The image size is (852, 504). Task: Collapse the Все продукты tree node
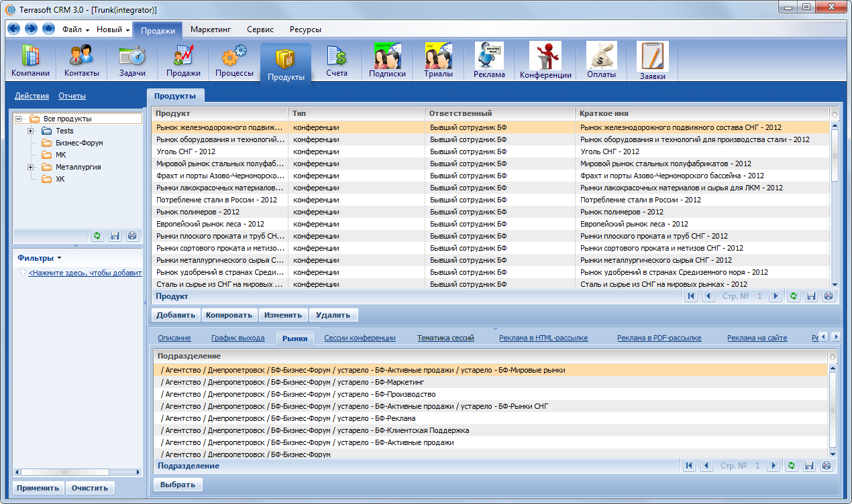18,119
